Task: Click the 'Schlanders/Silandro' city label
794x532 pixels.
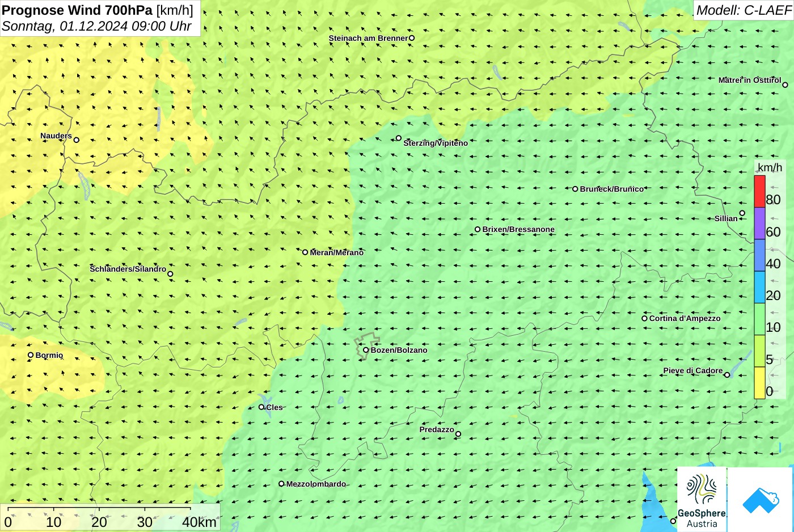Action: pos(128,269)
